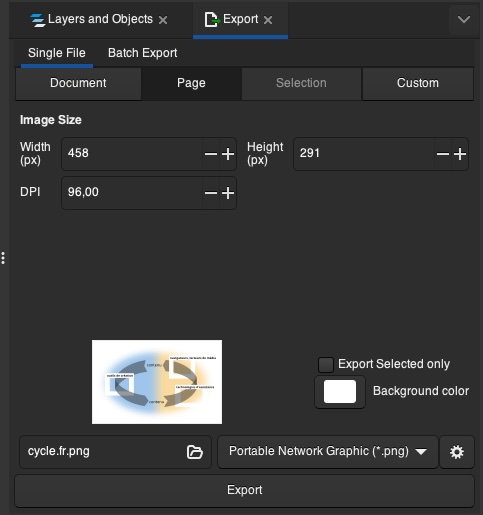Open export format settings gear icon

coord(457,452)
